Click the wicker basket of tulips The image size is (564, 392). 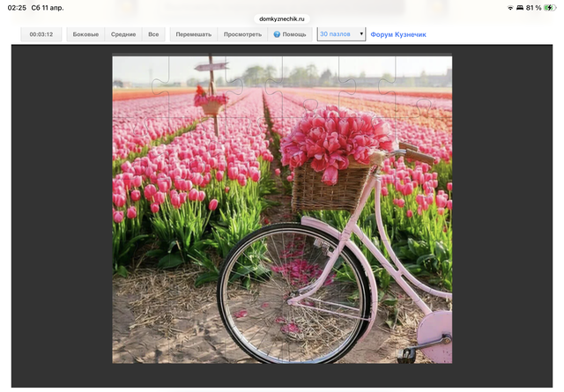(x=332, y=183)
